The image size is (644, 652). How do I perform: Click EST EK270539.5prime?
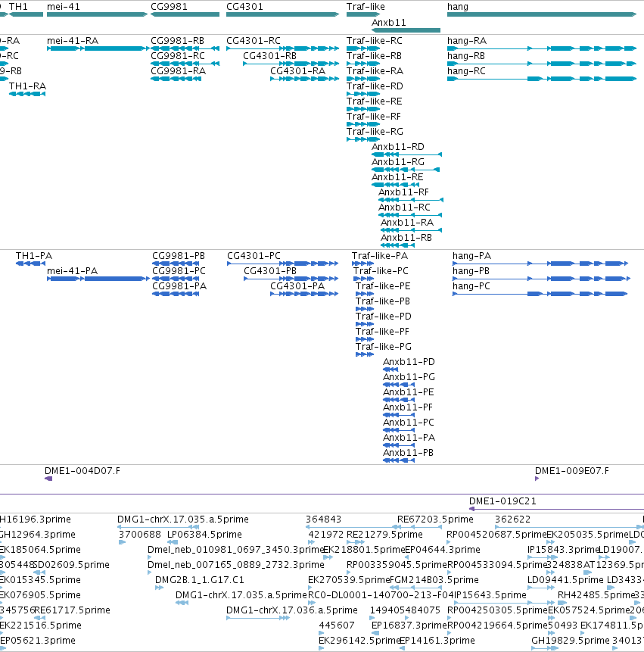tap(310, 588)
